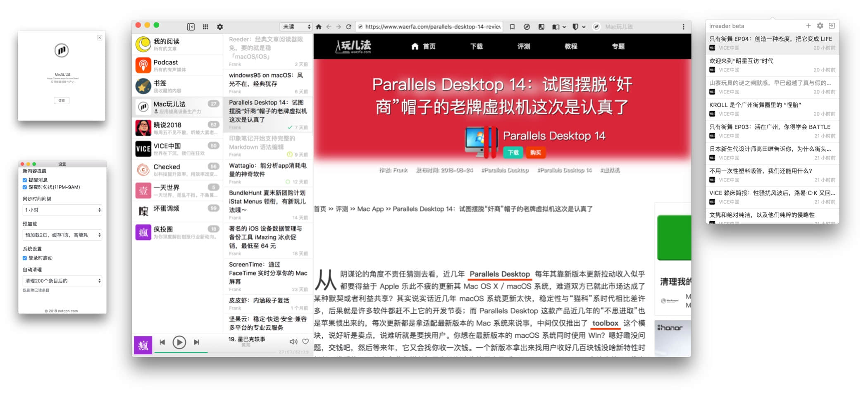Play the previous podcast track
Screen dimensions: 868x396
pos(162,342)
